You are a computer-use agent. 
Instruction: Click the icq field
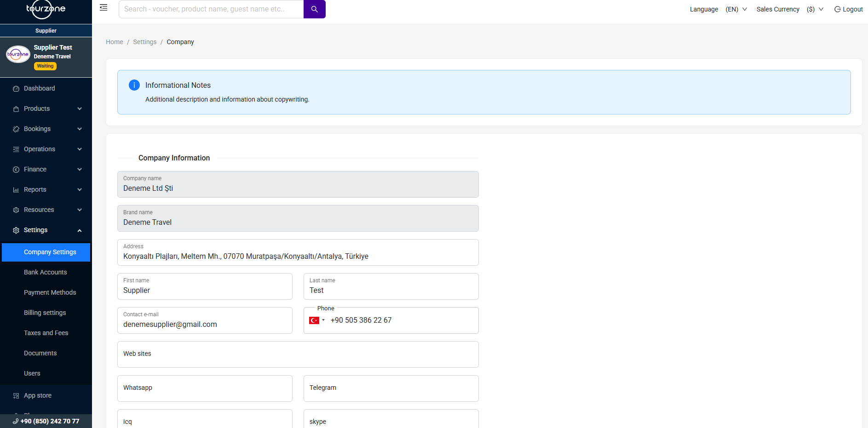[205, 419]
